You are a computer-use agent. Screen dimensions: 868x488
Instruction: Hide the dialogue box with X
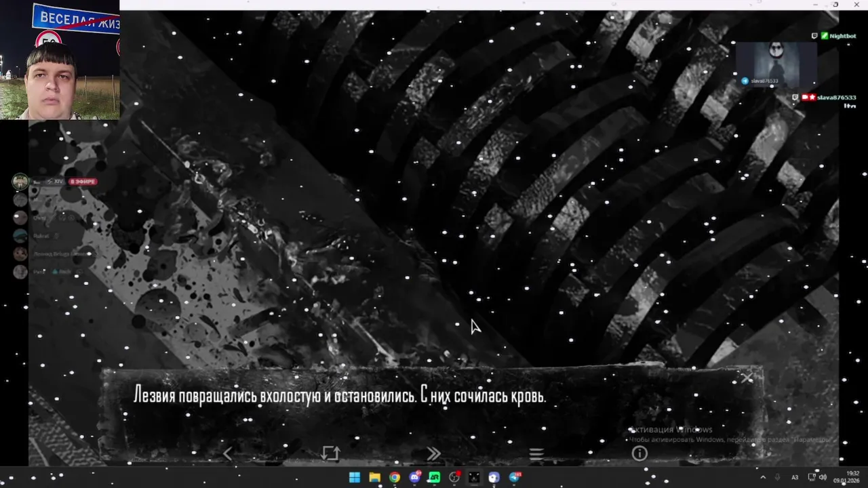click(747, 378)
